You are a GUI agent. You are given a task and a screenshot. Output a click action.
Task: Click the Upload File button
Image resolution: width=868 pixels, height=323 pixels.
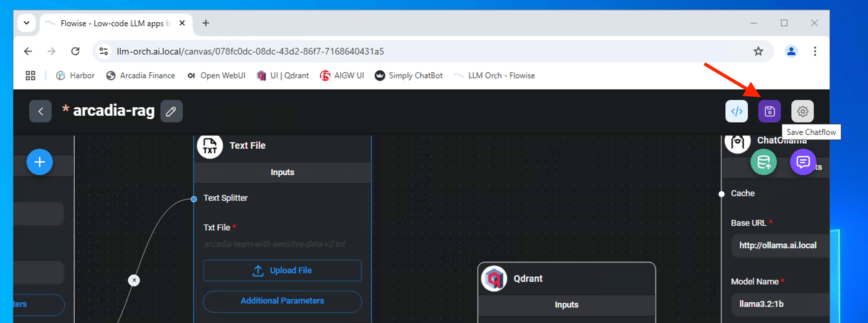282,271
